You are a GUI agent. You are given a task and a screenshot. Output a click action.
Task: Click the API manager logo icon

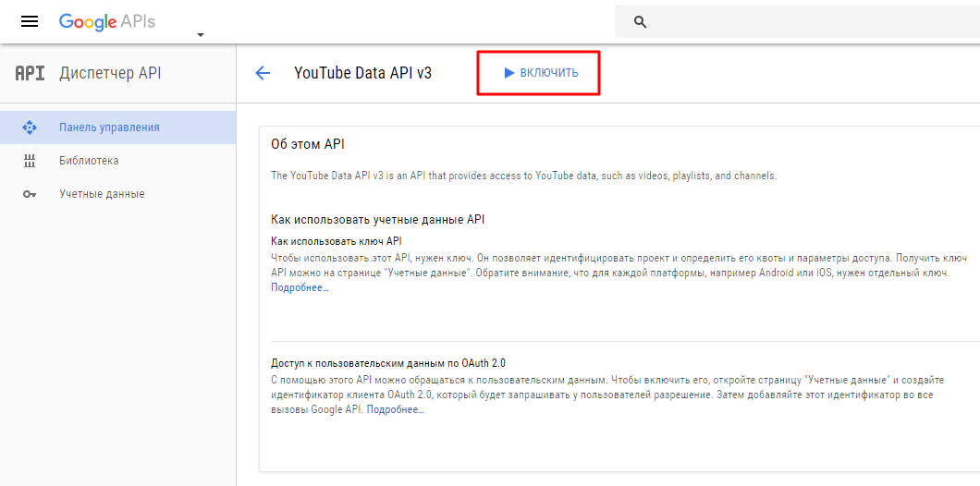pyautogui.click(x=30, y=74)
